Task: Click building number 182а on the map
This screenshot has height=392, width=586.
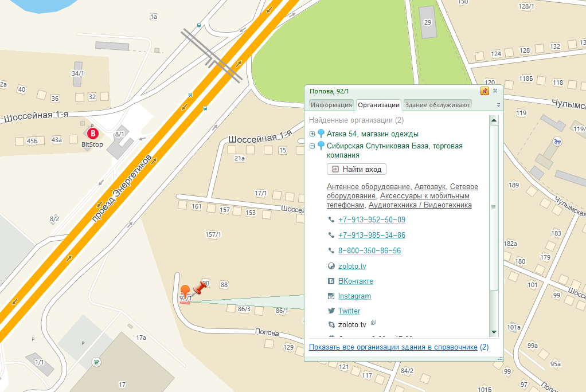Action: [510, 244]
